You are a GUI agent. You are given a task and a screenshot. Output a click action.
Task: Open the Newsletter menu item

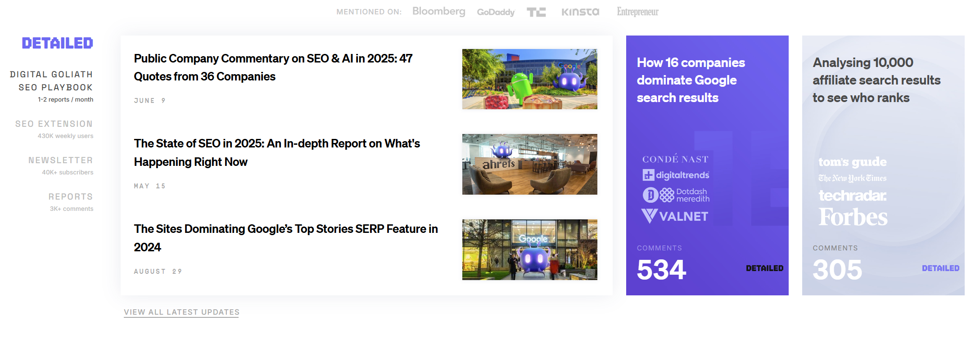click(61, 160)
